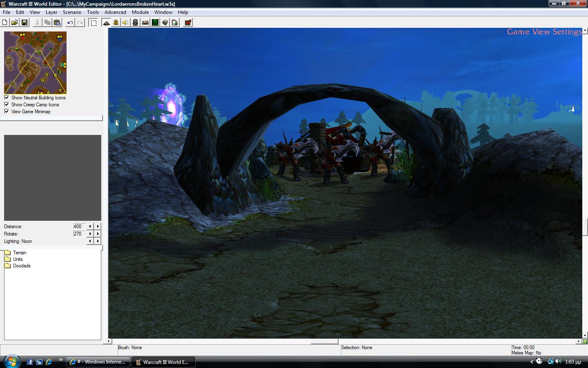Screen dimensions: 588x368
Task: Open the Object Manager module
Action: tap(165, 22)
